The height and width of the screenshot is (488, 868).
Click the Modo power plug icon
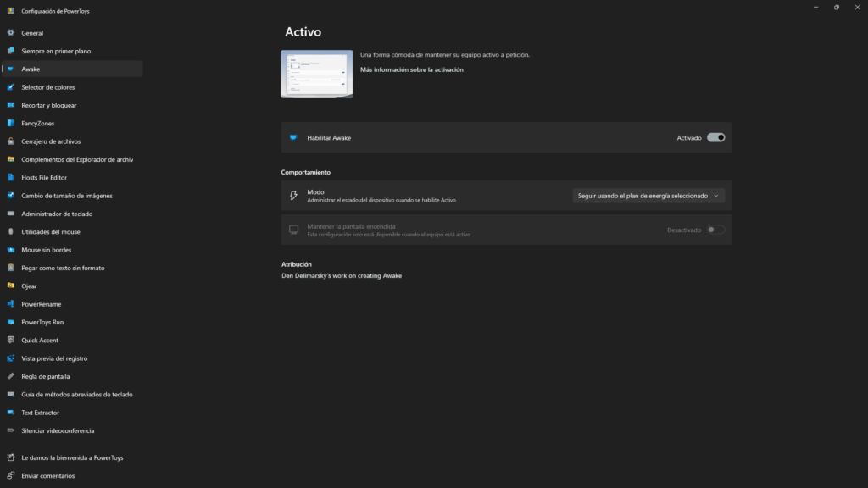(x=293, y=196)
